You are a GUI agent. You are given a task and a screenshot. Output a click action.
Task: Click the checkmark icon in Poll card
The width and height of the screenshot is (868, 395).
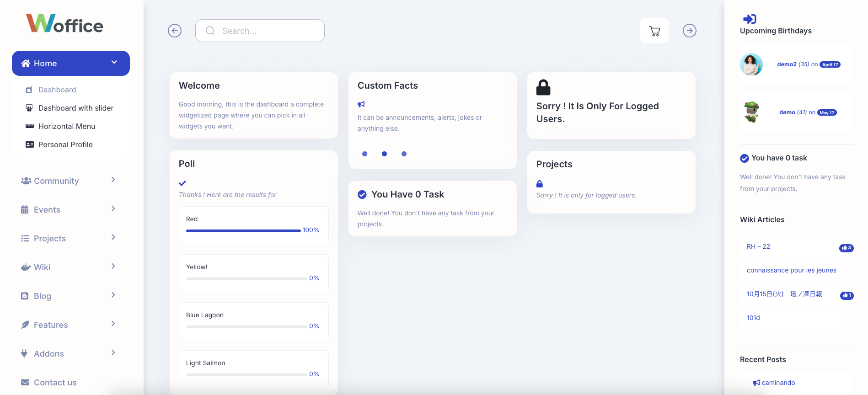pyautogui.click(x=182, y=183)
